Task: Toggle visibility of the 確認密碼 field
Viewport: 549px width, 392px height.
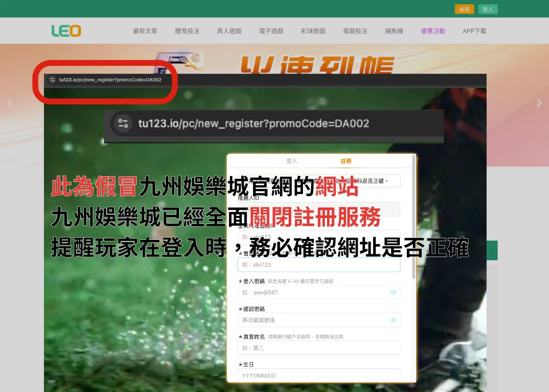Action: pyautogui.click(x=394, y=320)
